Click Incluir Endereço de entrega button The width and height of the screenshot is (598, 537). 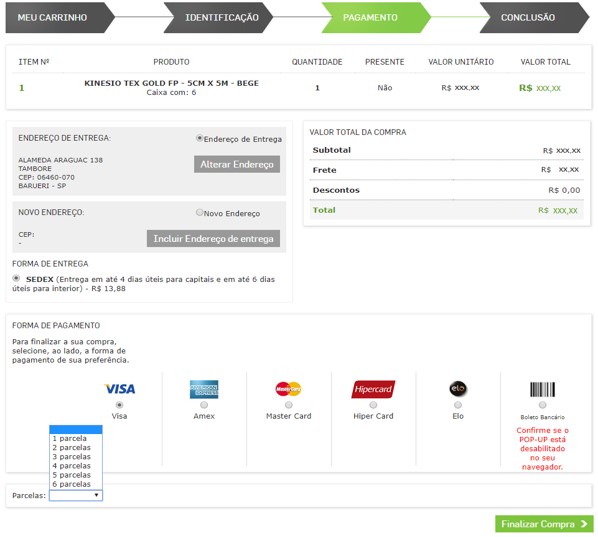coord(213,238)
